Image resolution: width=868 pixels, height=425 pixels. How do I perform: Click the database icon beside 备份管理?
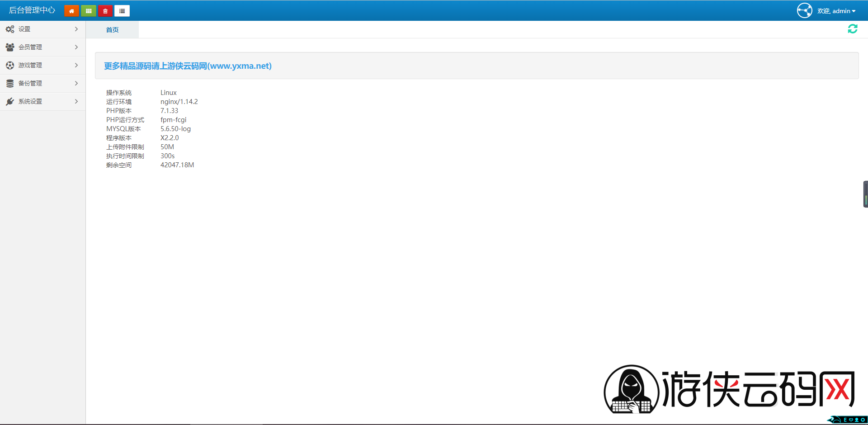[10, 83]
